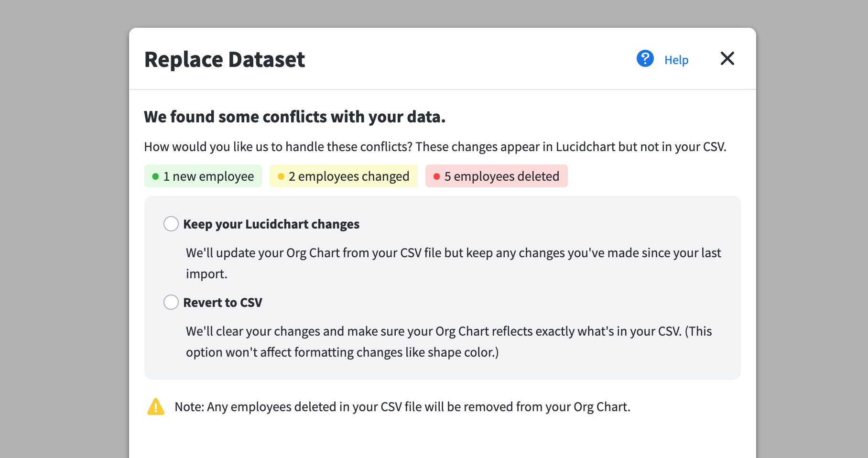Click the yellow dot in employees changed badge

pos(281,176)
